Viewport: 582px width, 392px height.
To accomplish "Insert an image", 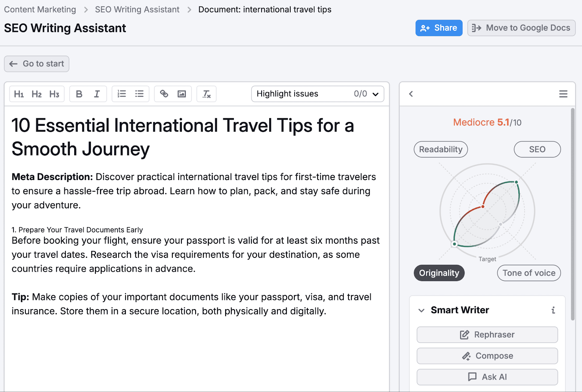I will click(x=182, y=94).
